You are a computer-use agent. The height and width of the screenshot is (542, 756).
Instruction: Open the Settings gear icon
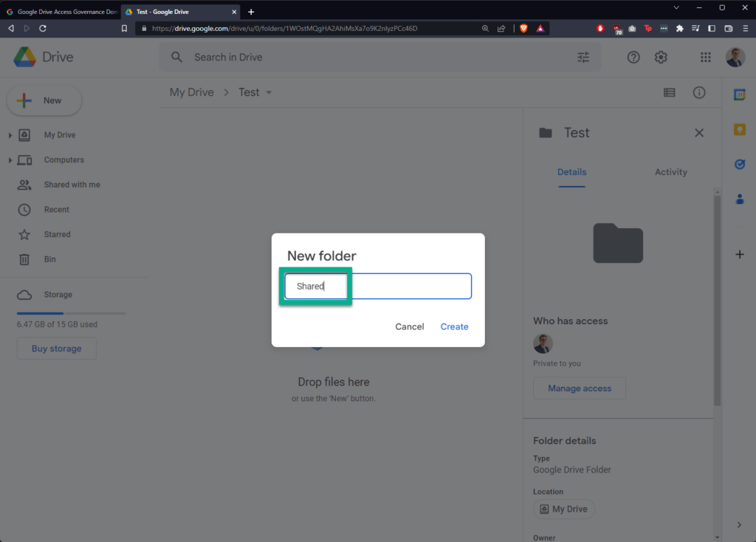pyautogui.click(x=661, y=57)
